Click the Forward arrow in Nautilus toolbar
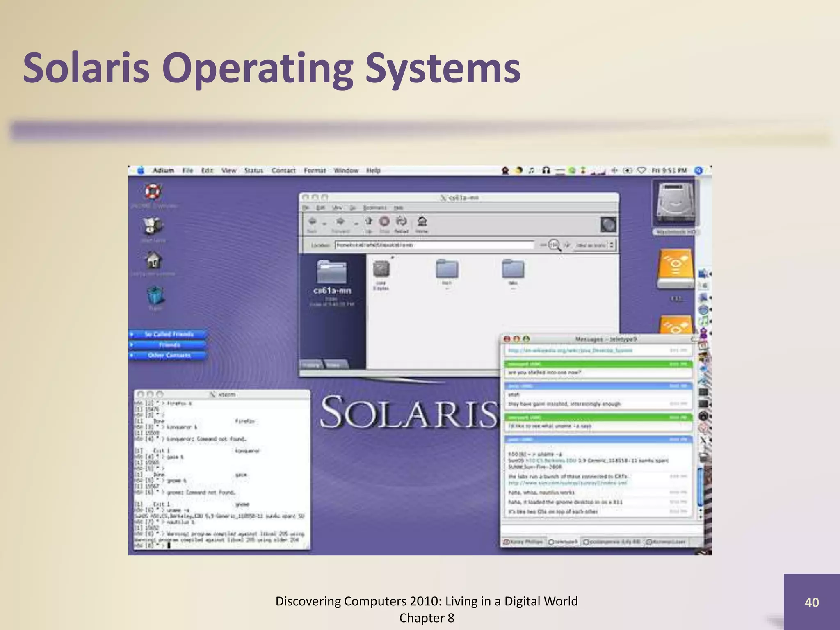840x630 pixels. 340,222
